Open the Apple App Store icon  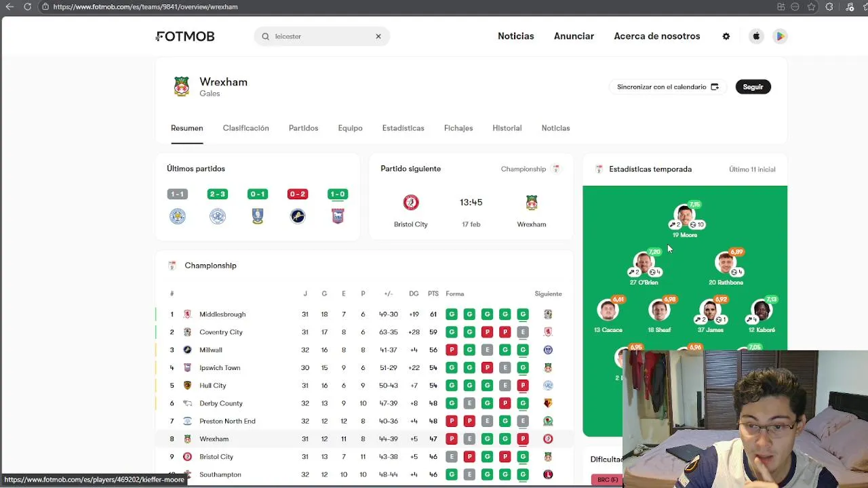pos(756,37)
